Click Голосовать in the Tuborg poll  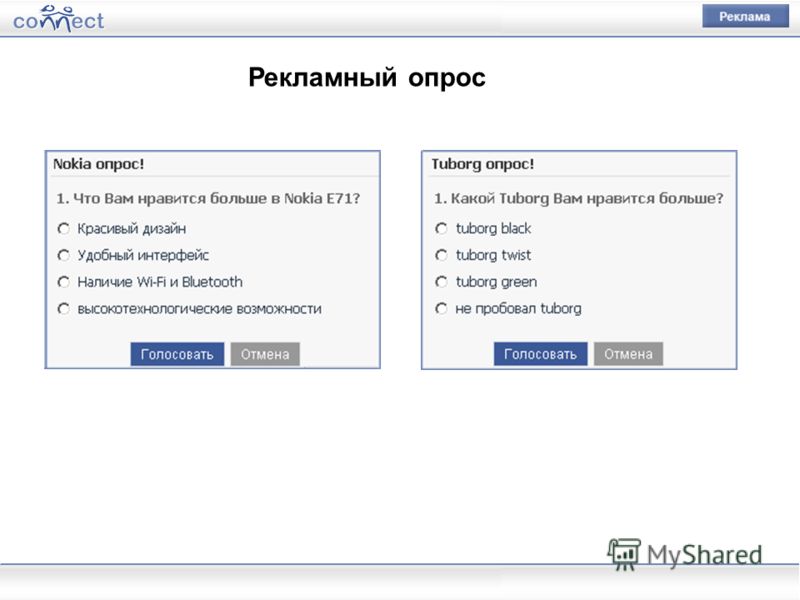coord(540,354)
